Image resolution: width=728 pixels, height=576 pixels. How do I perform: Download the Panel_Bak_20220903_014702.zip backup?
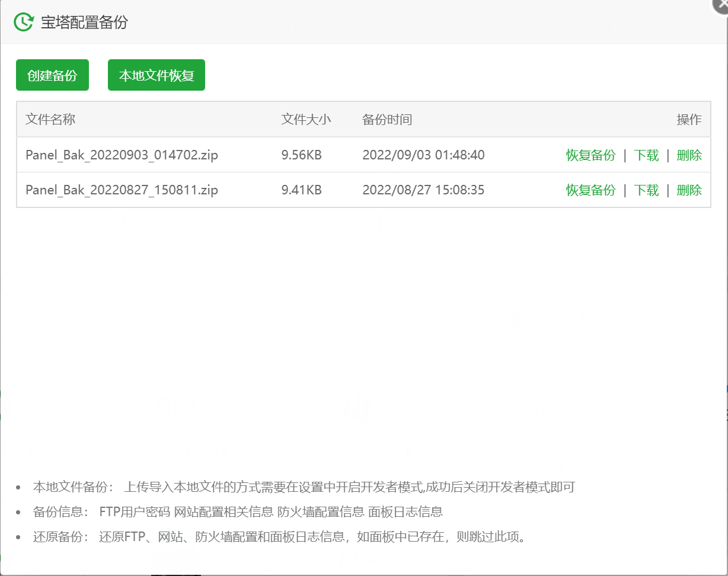[646, 155]
